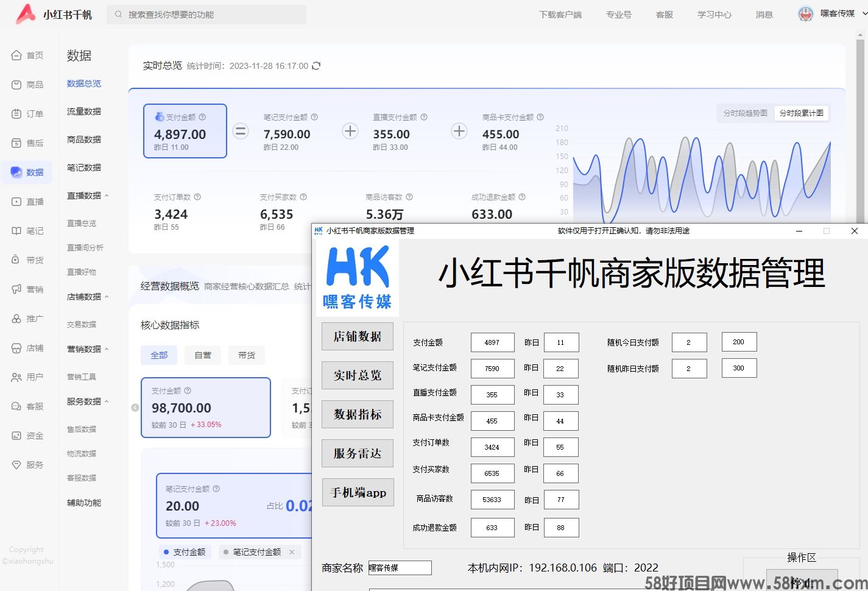The image size is (868, 591).
Task: Refresh the 实时总览 statistics time
Action: (x=316, y=66)
